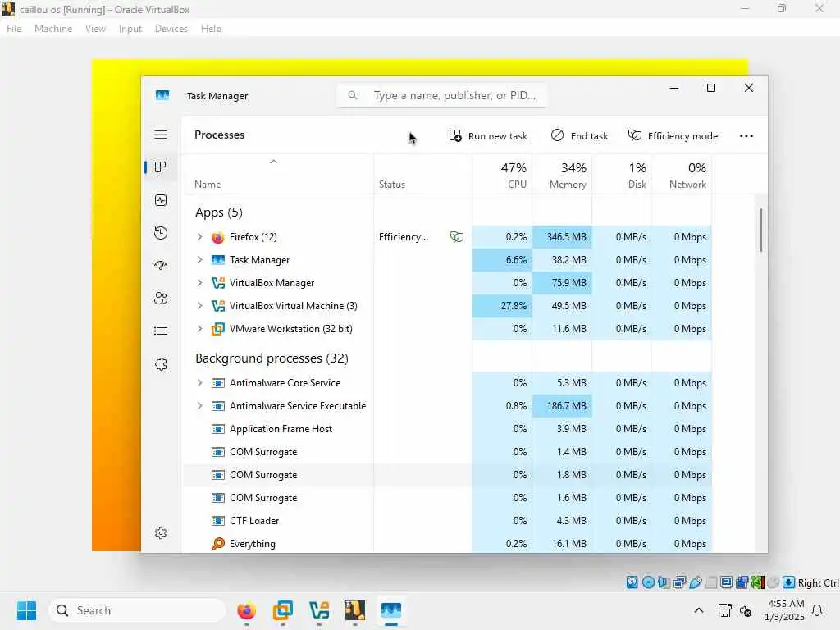840x630 pixels.
Task: Click the Right Ctrl host key indicator
Action: [818, 583]
